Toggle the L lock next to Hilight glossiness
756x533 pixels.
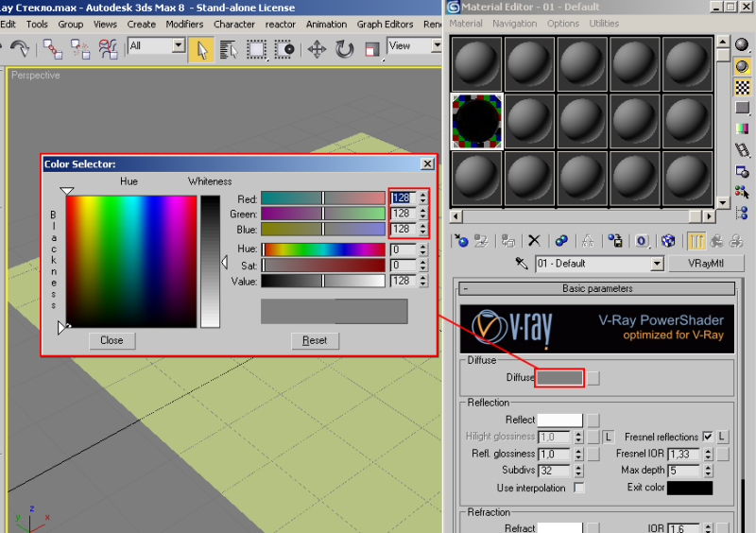tap(608, 437)
